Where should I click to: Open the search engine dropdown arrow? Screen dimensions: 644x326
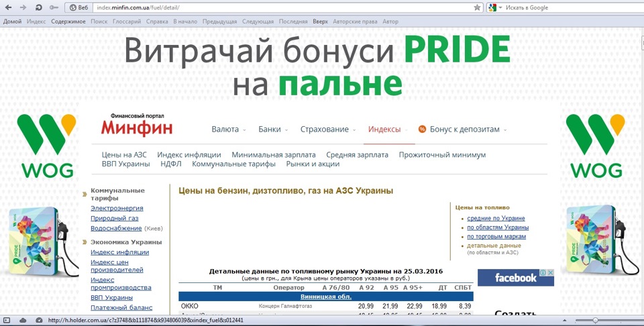pos(500,7)
